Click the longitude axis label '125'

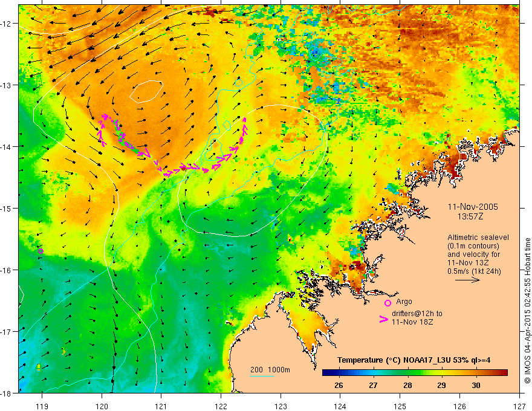(x=400, y=406)
